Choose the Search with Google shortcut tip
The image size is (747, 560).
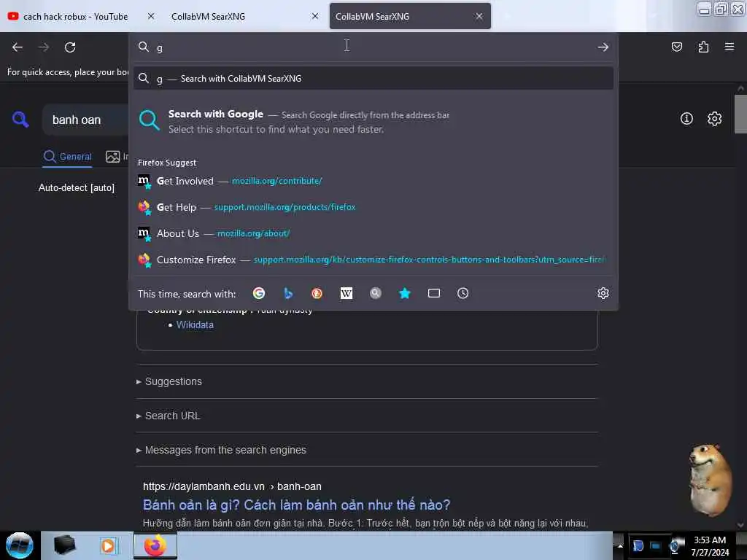(373, 122)
